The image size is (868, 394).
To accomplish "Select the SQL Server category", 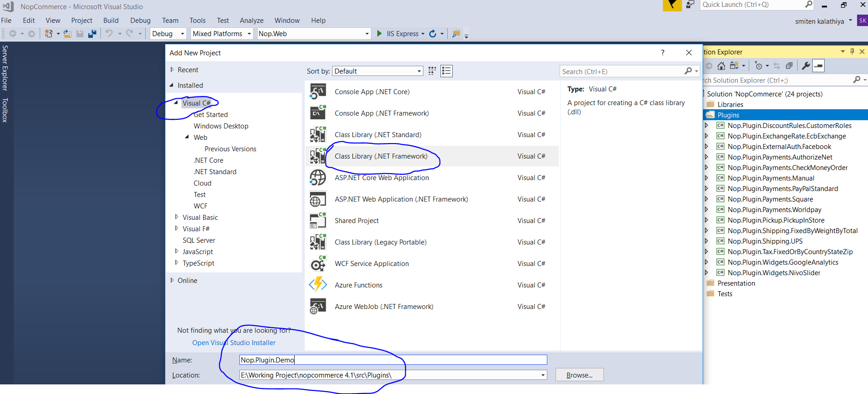I will [x=199, y=240].
